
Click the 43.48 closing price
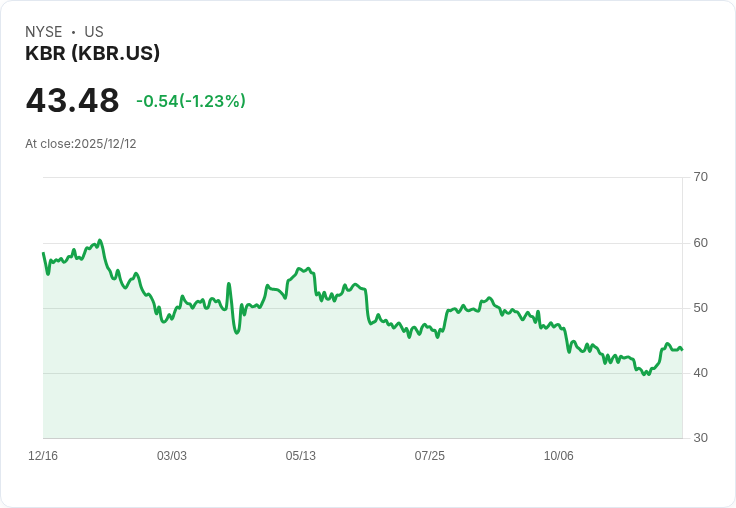[x=72, y=101]
